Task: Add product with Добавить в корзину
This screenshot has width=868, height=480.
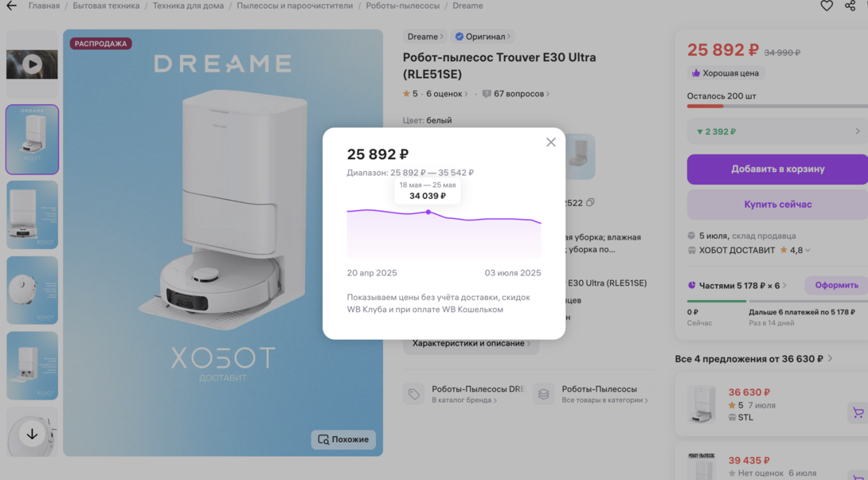Action: pyautogui.click(x=777, y=169)
